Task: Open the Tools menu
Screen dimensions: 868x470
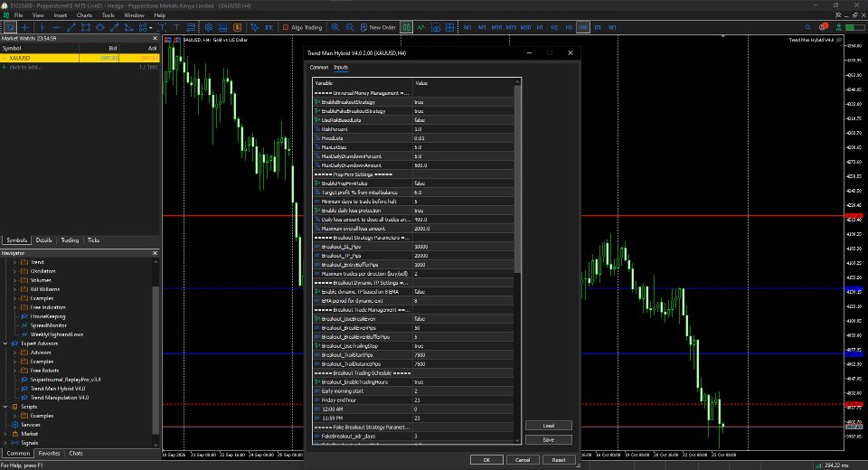Action: click(x=108, y=15)
